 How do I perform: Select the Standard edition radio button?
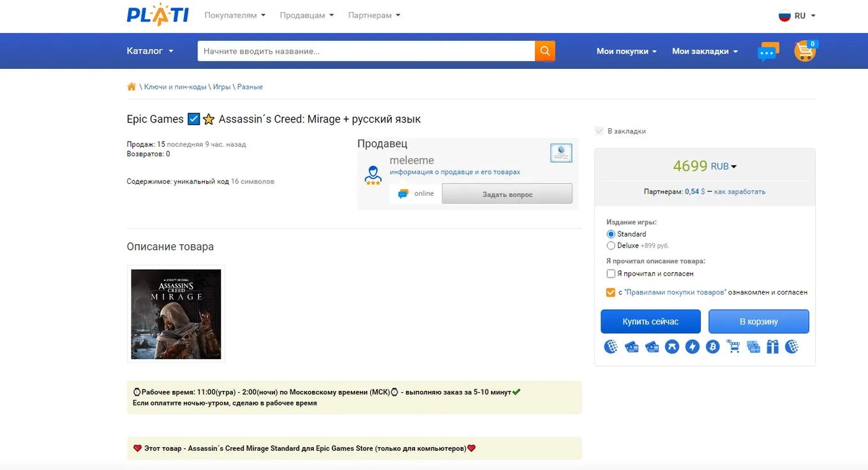pos(611,234)
